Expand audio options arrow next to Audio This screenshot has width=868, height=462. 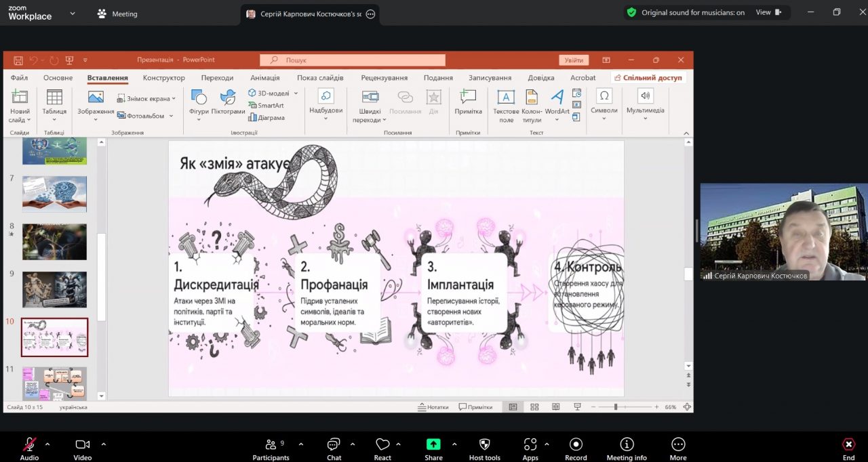(x=47, y=444)
